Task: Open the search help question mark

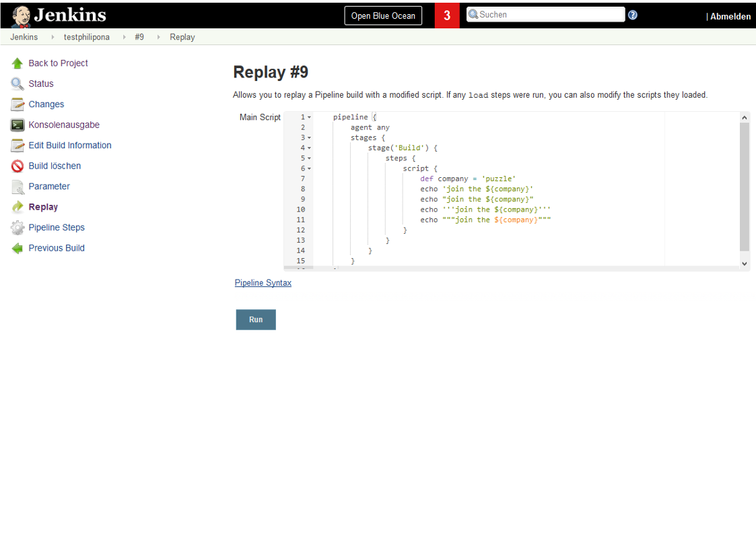Action: click(632, 14)
